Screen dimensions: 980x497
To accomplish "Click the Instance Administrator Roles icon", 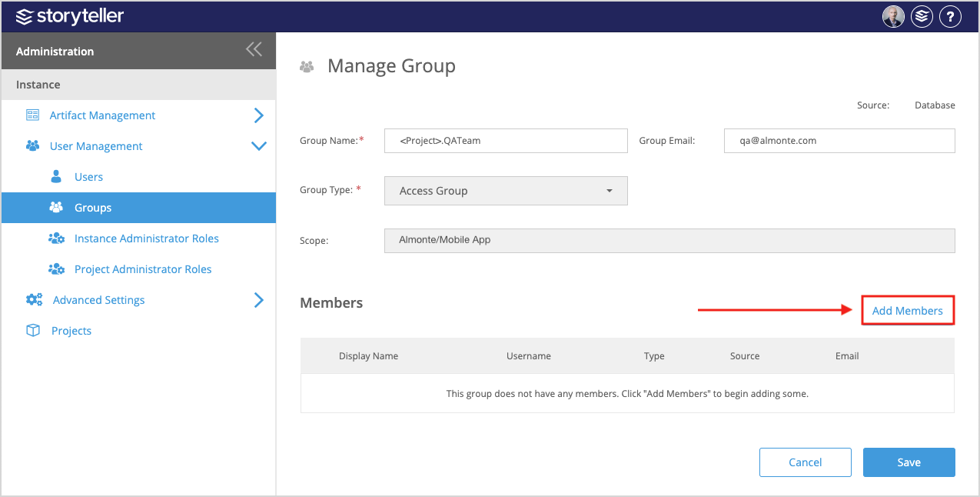I will [x=57, y=238].
